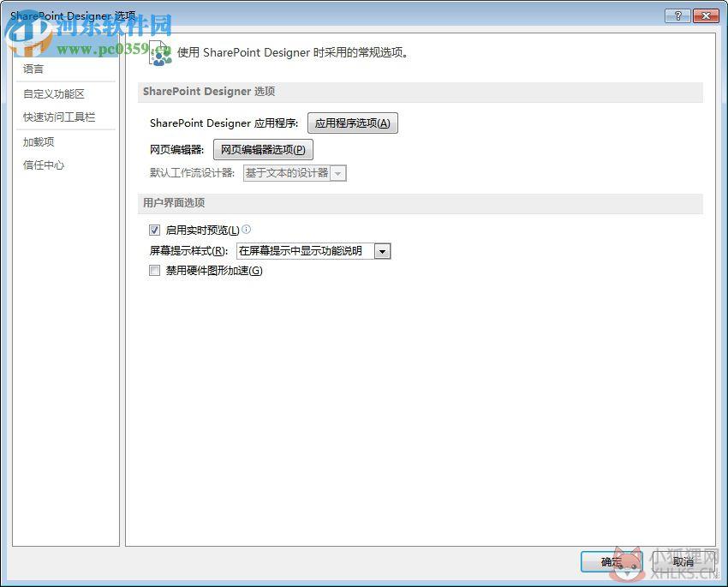Select the 加载项 category
Image resolution: width=728 pixels, height=587 pixels.
39,142
